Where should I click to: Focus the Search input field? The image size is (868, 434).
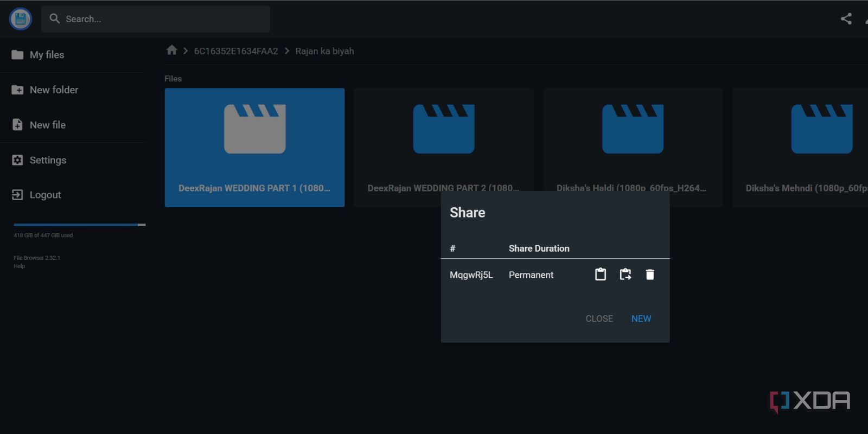click(x=156, y=19)
